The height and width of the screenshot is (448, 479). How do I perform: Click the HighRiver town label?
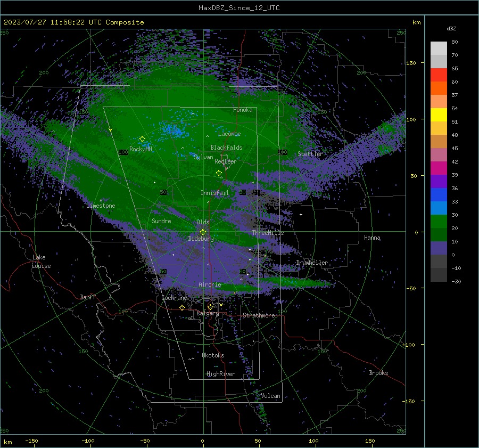[220, 374]
